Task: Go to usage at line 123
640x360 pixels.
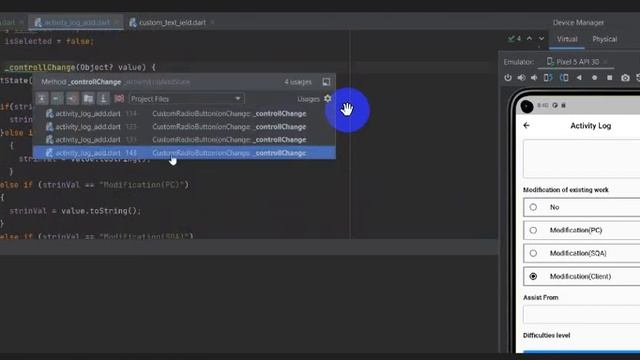Action: (x=184, y=127)
